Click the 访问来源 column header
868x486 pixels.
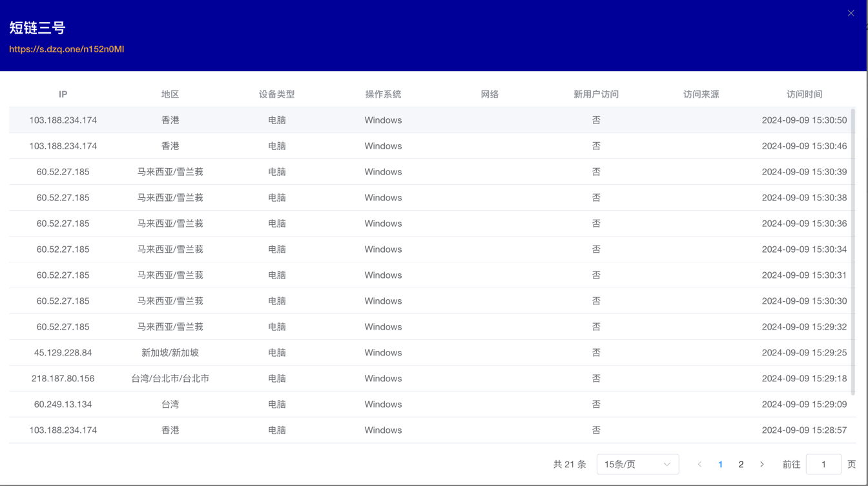[x=701, y=94]
